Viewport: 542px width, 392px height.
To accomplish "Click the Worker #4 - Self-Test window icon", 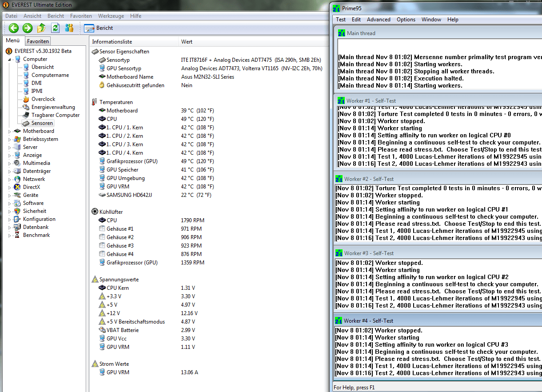I will (x=338, y=321).
